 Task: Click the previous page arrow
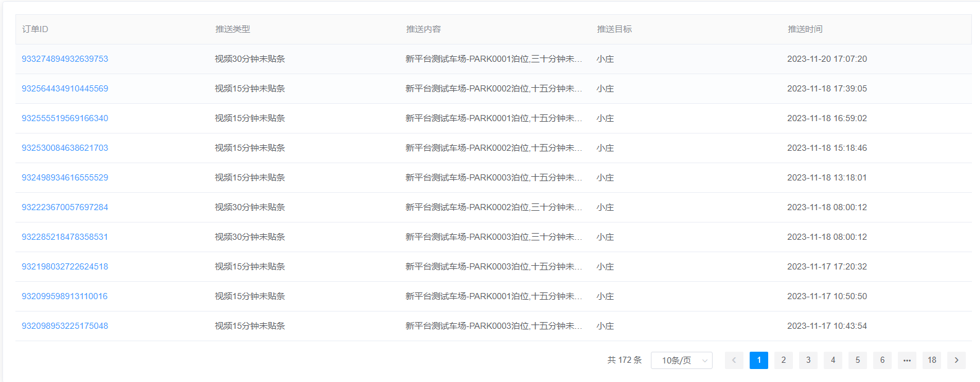coord(734,360)
